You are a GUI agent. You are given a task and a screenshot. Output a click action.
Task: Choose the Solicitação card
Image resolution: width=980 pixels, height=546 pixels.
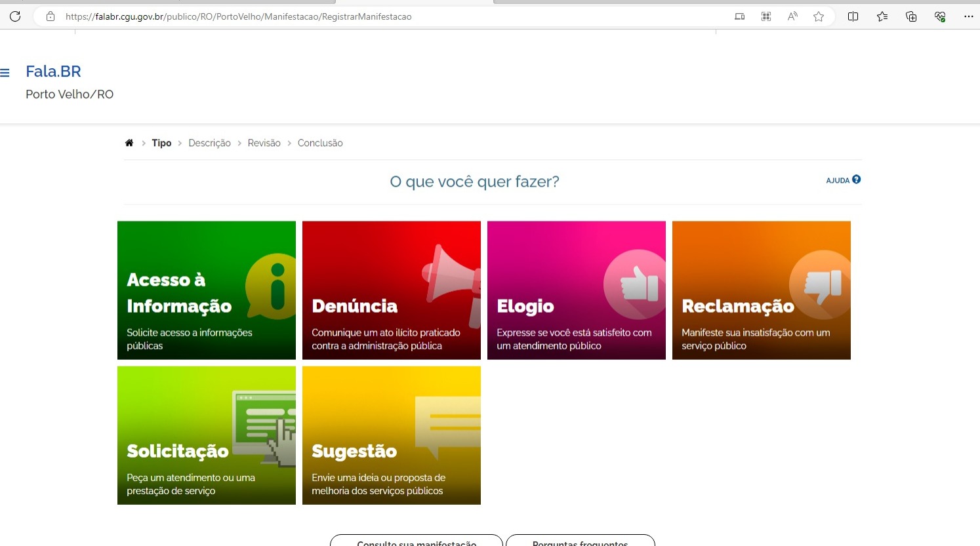(207, 435)
